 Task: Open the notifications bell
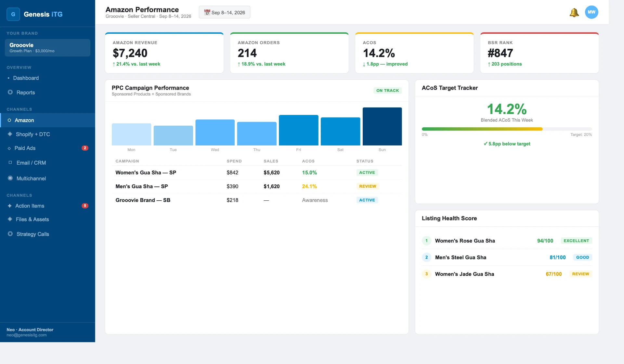pos(574,12)
